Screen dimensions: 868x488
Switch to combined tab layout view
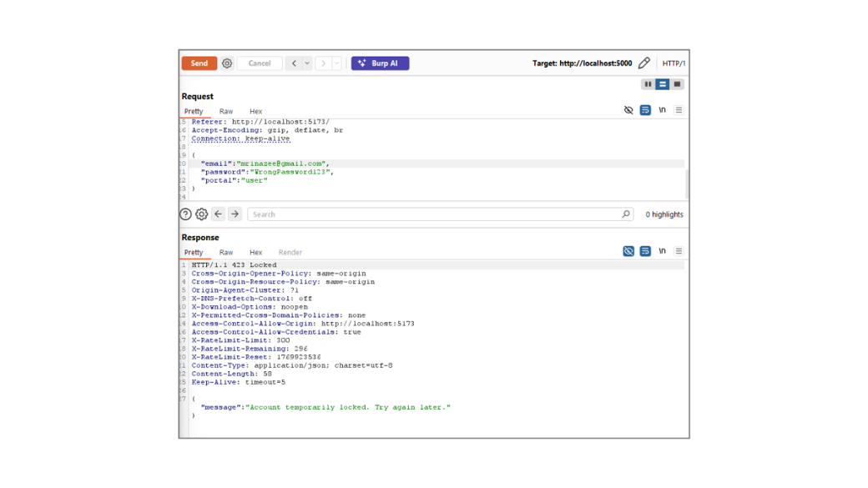click(x=677, y=84)
